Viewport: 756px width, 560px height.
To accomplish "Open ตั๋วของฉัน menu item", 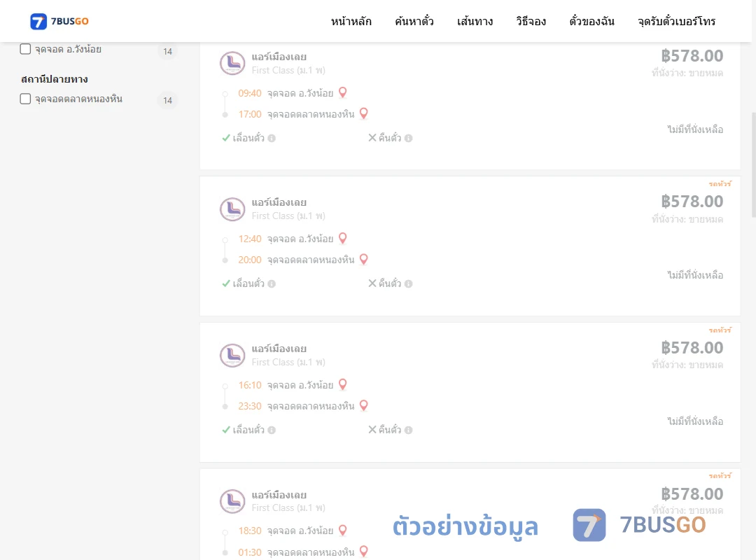I will tap(591, 21).
